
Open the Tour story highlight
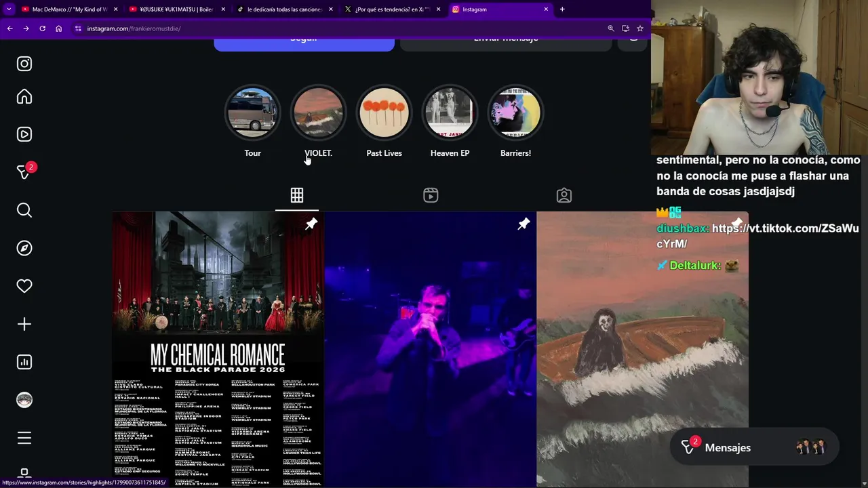click(x=253, y=113)
